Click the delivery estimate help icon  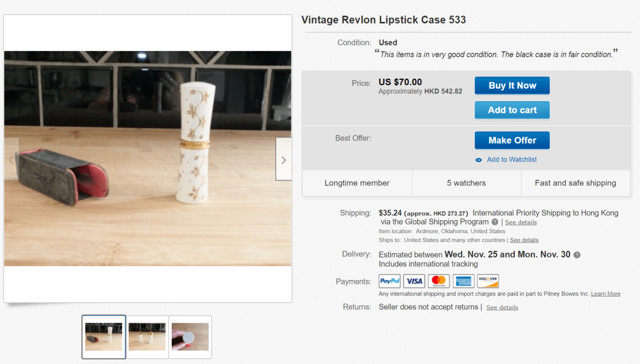(577, 255)
